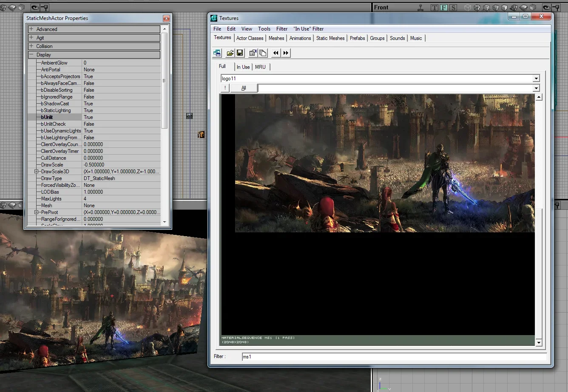Image resolution: width=568 pixels, height=392 pixels.
Task: Click the previous group double-left arrow
Action: coord(276,53)
